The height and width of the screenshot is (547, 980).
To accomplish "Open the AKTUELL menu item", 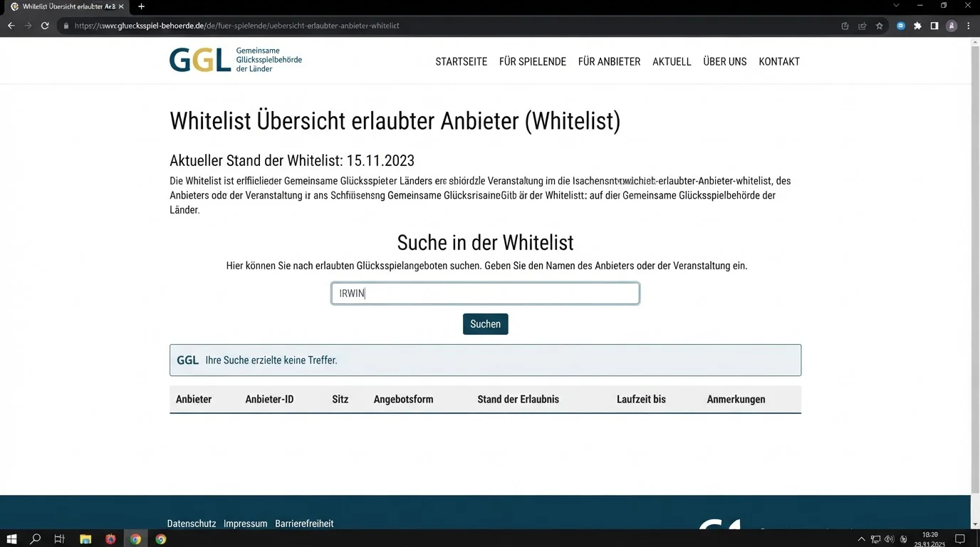I will click(672, 62).
